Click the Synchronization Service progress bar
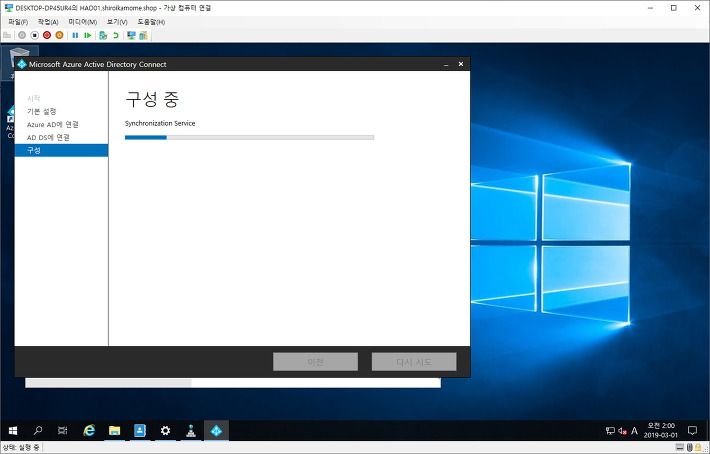The height and width of the screenshot is (454, 710). [x=249, y=138]
